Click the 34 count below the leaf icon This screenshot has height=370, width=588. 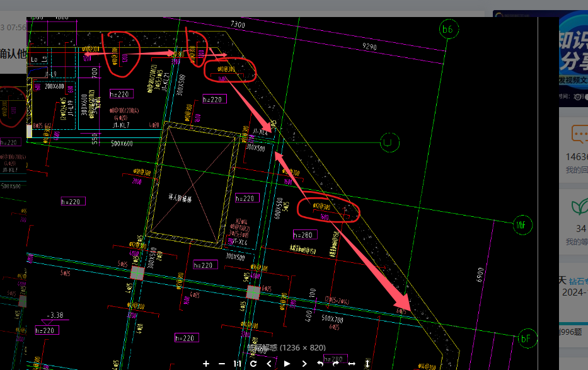pyautogui.click(x=581, y=228)
